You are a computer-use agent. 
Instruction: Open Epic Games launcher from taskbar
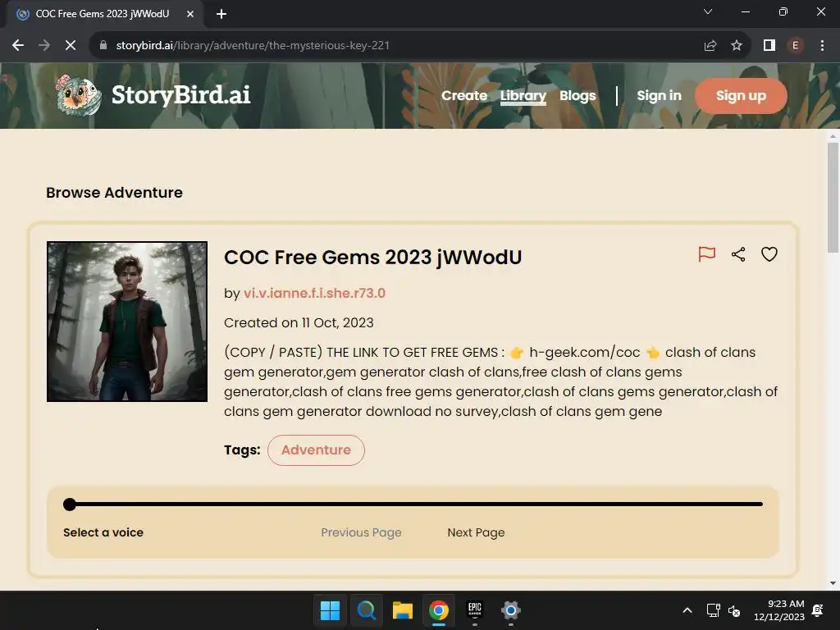click(x=475, y=610)
